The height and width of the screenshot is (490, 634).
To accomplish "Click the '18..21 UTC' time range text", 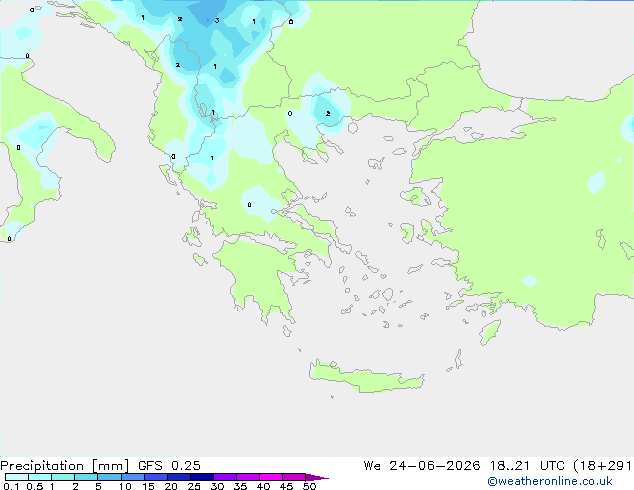I will point(527,466).
